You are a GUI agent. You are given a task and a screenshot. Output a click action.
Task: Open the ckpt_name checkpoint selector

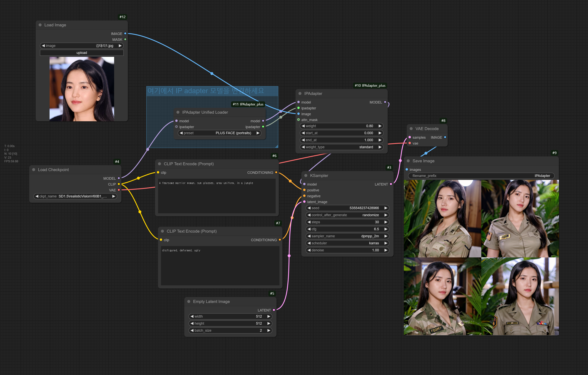click(75, 196)
